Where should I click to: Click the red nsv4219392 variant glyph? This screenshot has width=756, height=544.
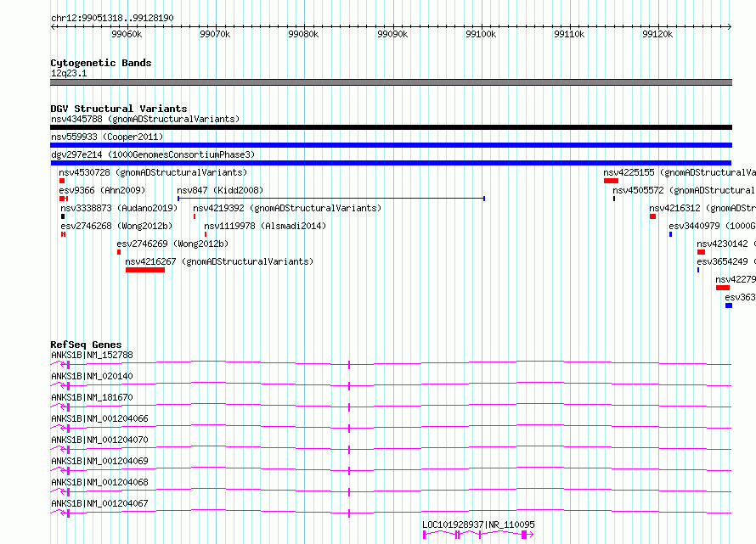[x=195, y=216]
